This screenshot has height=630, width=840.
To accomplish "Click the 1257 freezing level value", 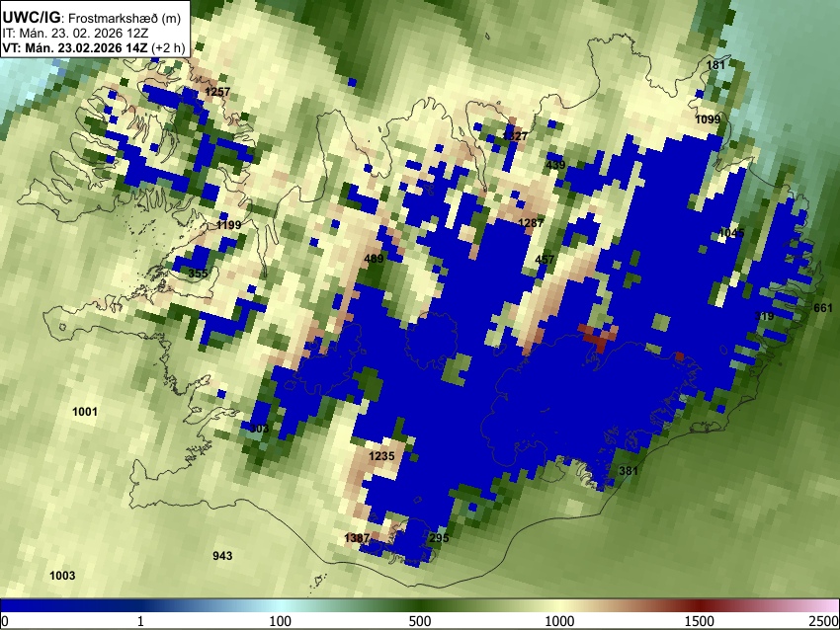I will tap(217, 92).
